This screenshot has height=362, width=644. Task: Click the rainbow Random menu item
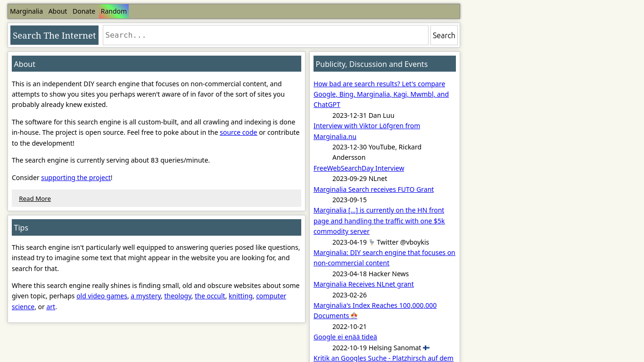point(114,11)
